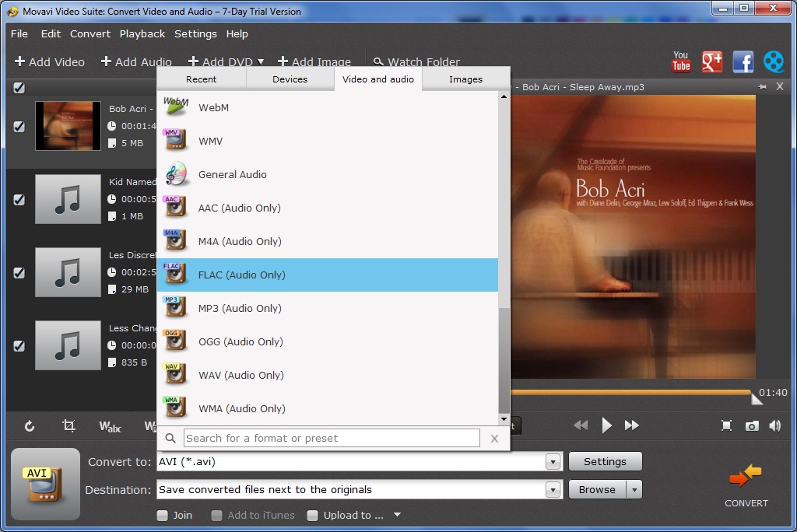Choose the WebM format

pyautogui.click(x=328, y=107)
